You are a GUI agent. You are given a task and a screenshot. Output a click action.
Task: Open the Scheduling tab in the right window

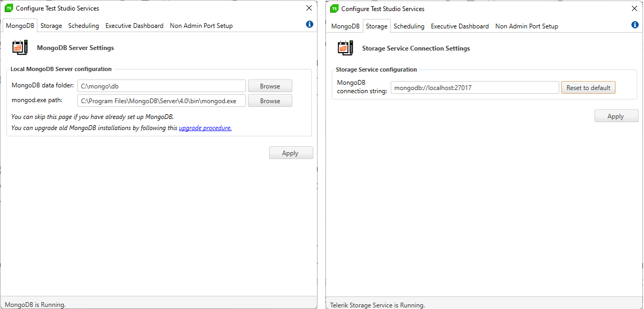[409, 26]
